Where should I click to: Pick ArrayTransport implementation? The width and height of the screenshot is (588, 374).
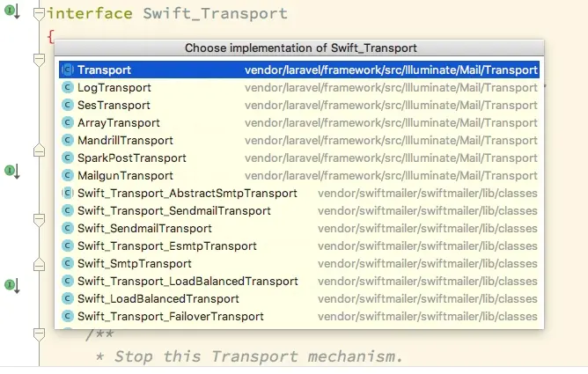(x=299, y=123)
